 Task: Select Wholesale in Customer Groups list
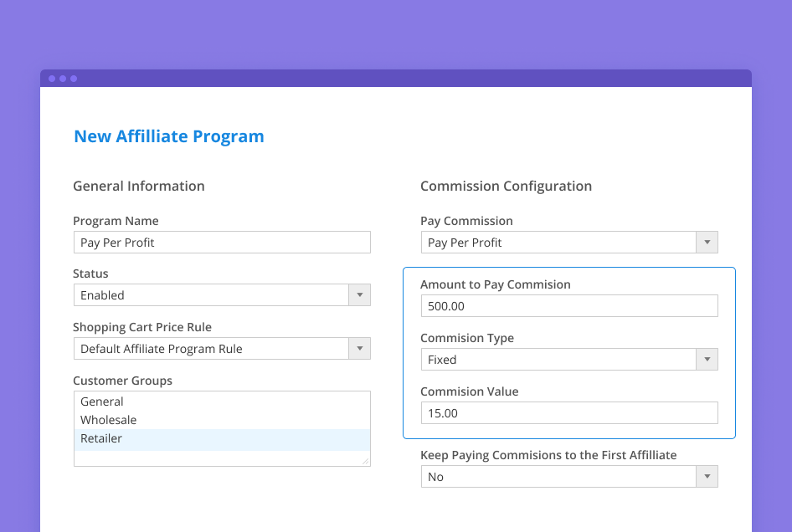coord(109,420)
